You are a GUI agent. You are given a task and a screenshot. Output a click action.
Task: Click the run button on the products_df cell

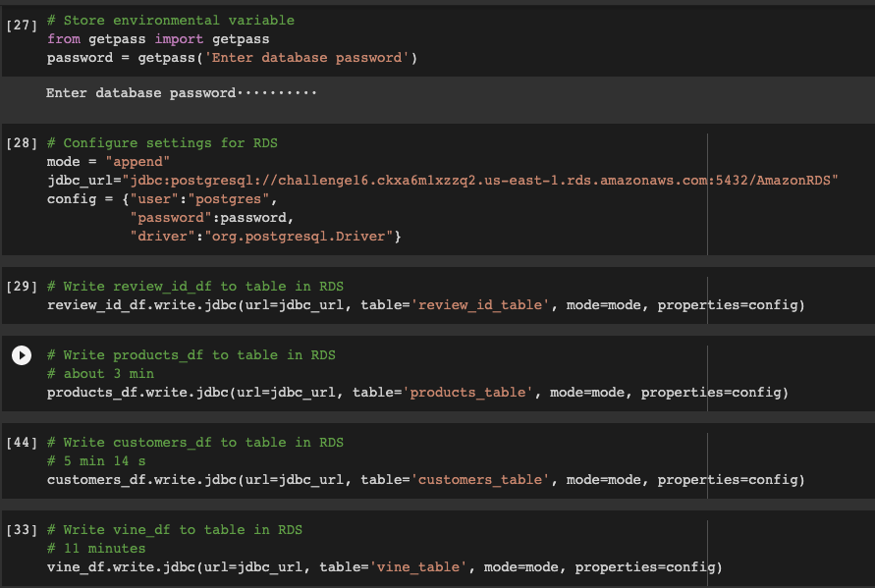pyautogui.click(x=22, y=355)
